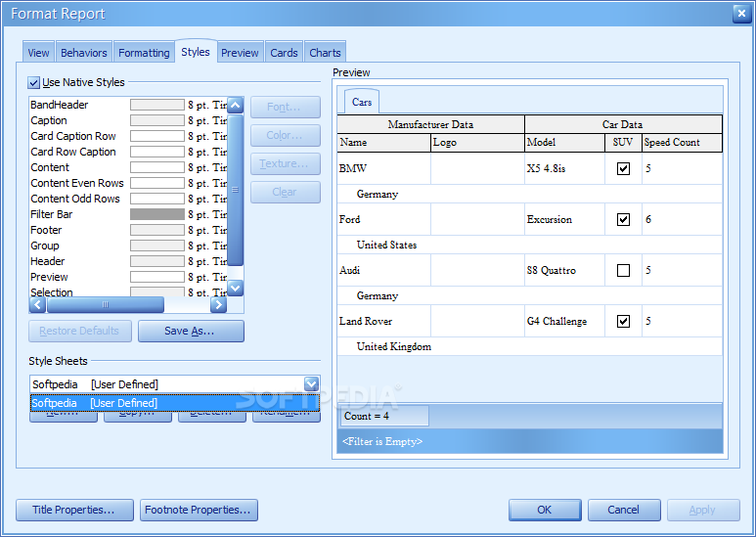Viewport: 756px width, 537px height.
Task: Click the Apply button
Action: 703,510
